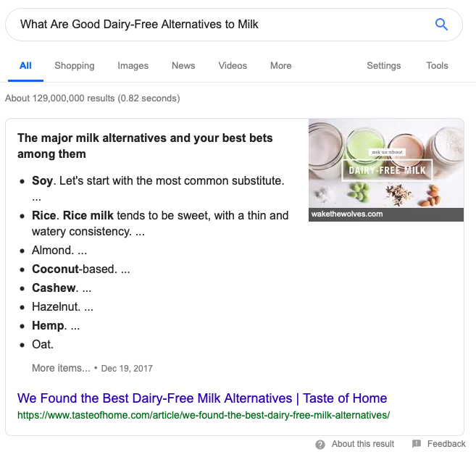Viewport: 476px width, 457px height.
Task: Click inside the search query field
Action: click(x=217, y=25)
